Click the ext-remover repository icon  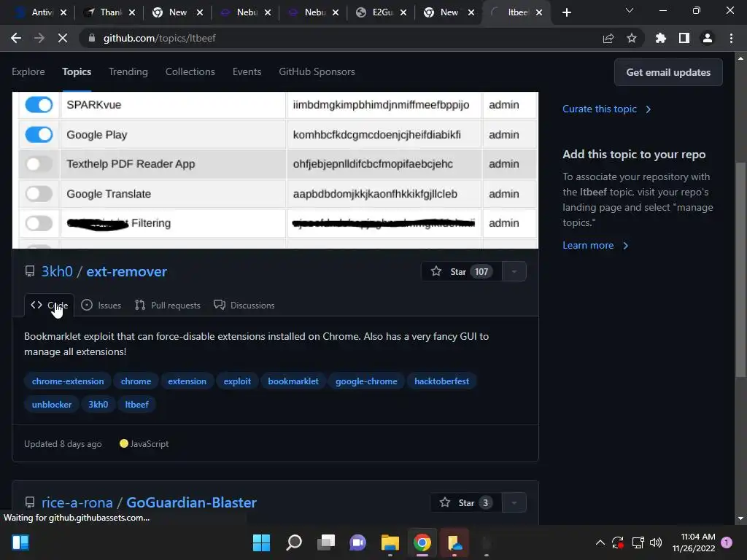click(x=29, y=271)
